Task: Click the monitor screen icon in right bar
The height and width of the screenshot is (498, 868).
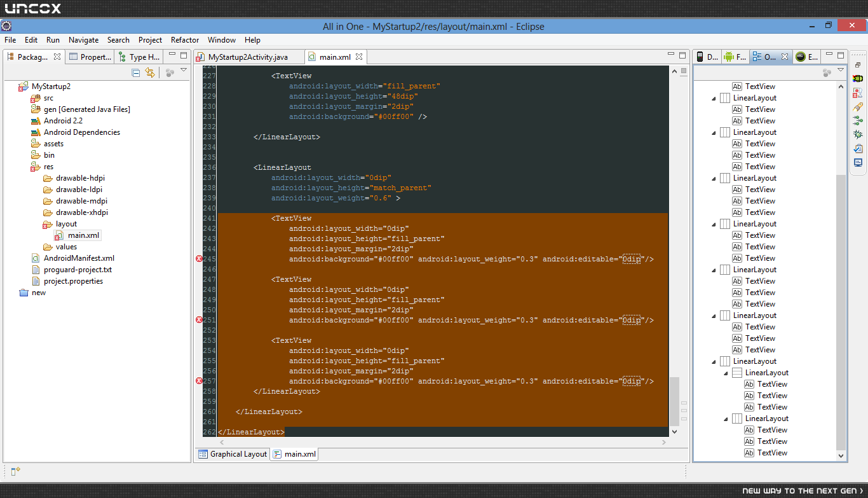Action: [858, 162]
